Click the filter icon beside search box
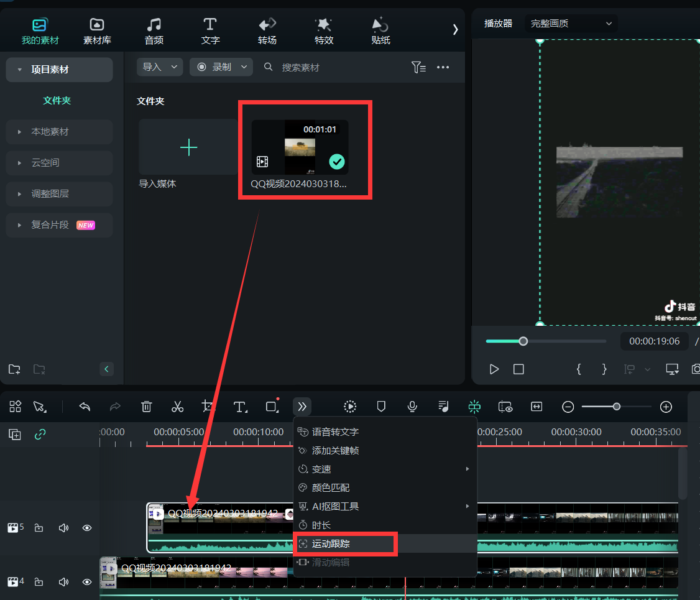Image resolution: width=700 pixels, height=600 pixels. [418, 67]
